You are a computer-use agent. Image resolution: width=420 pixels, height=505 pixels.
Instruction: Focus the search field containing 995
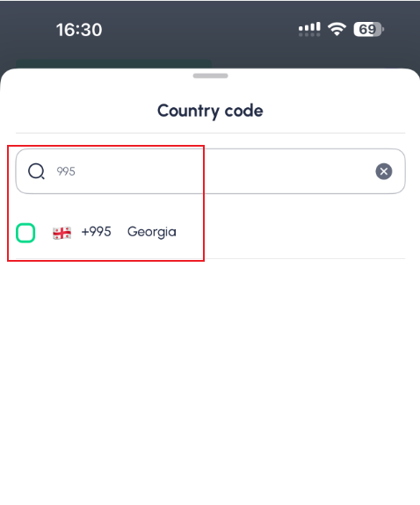pyautogui.click(x=210, y=171)
